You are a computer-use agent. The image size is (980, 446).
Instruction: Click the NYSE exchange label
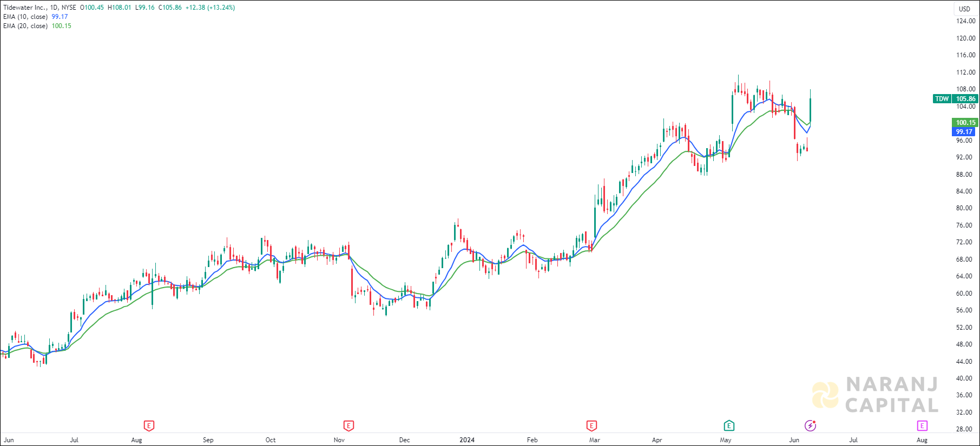click(x=69, y=8)
